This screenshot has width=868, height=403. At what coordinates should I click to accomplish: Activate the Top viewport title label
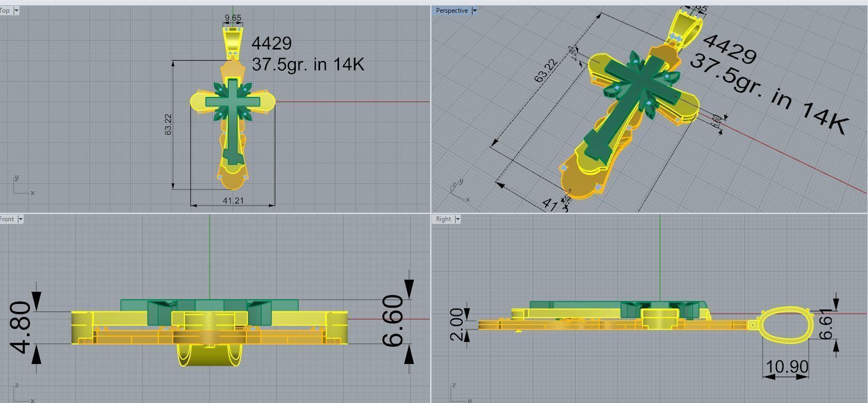click(x=5, y=11)
